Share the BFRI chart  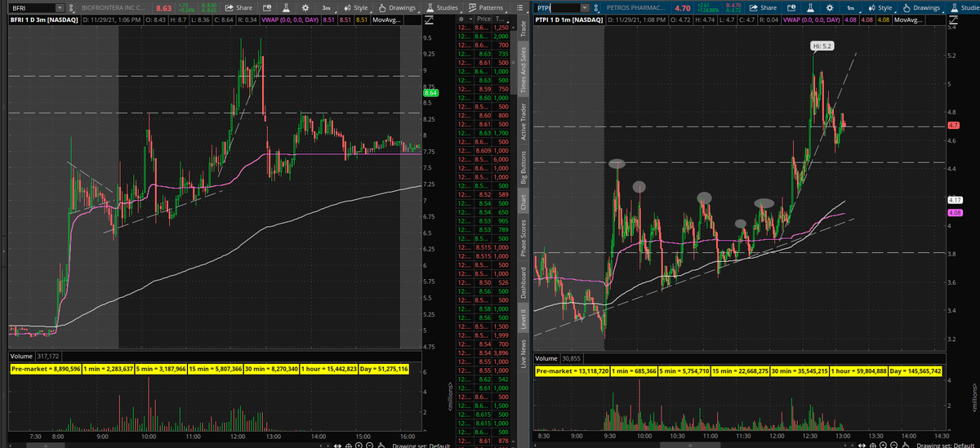[238, 7]
